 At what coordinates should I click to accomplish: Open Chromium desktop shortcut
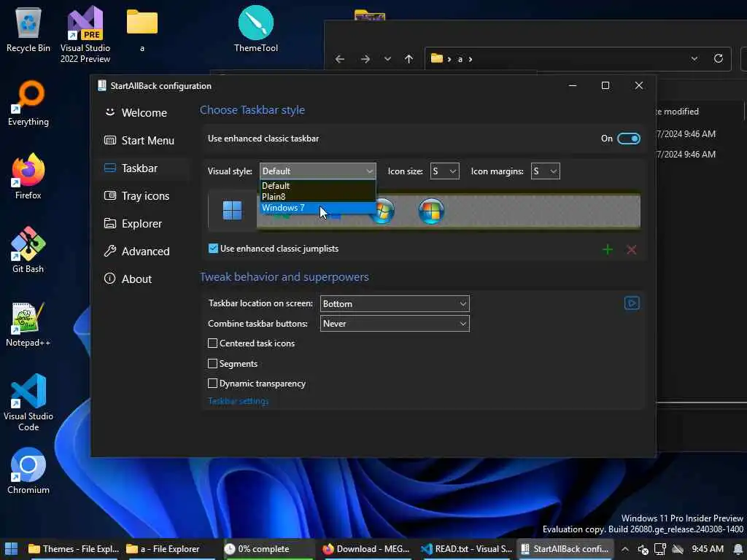[28, 472]
